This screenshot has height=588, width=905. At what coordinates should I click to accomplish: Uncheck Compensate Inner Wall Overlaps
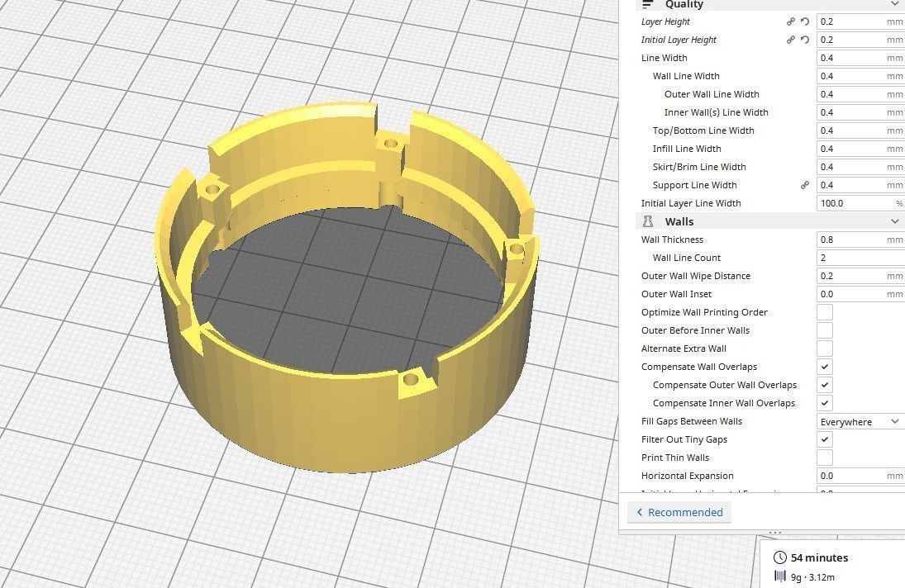tap(824, 403)
